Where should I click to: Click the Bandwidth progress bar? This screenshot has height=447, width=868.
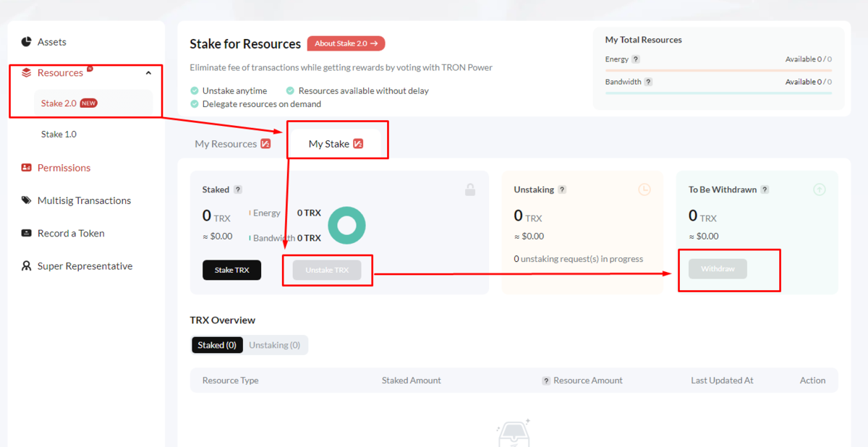718,93
